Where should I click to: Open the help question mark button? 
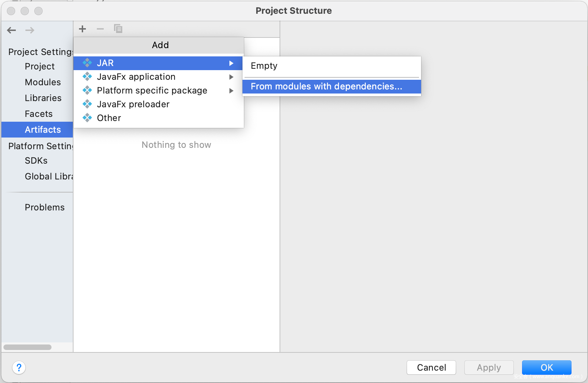click(x=19, y=368)
